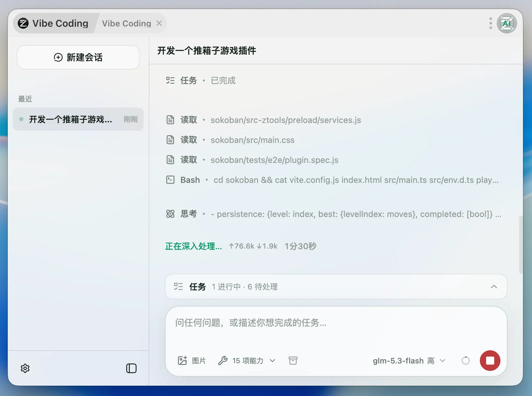Open the 任务 已完成 entry
Viewport: 532px width, 396px height.
pyautogui.click(x=201, y=80)
